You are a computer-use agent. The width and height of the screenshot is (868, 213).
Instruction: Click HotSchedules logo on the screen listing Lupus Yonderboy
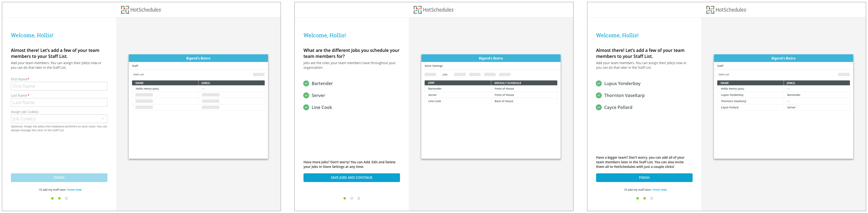click(x=726, y=10)
